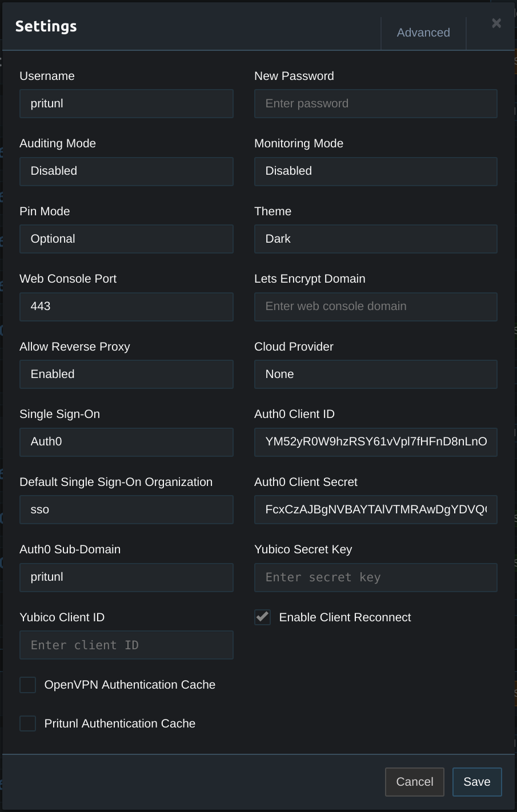Image resolution: width=517 pixels, height=812 pixels.
Task: Select the Web Console Port value
Action: [126, 307]
